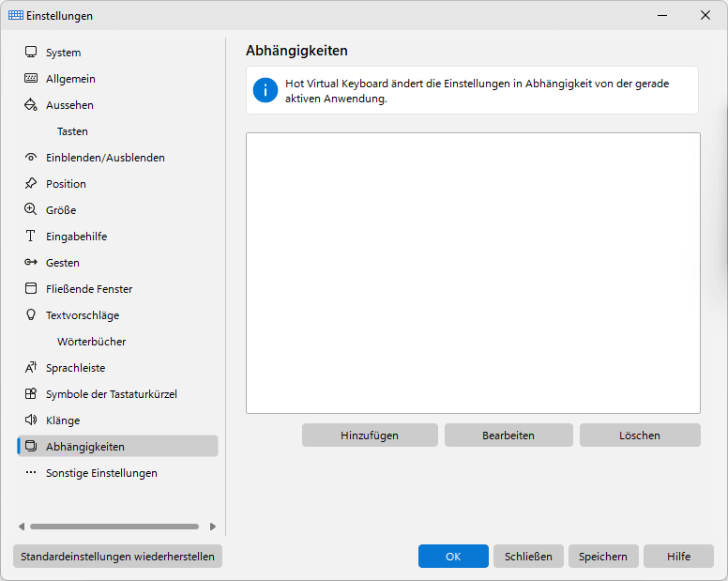The height and width of the screenshot is (581, 728).
Task: Click Standardeinstellungen wiederherstellen
Action: click(x=117, y=557)
